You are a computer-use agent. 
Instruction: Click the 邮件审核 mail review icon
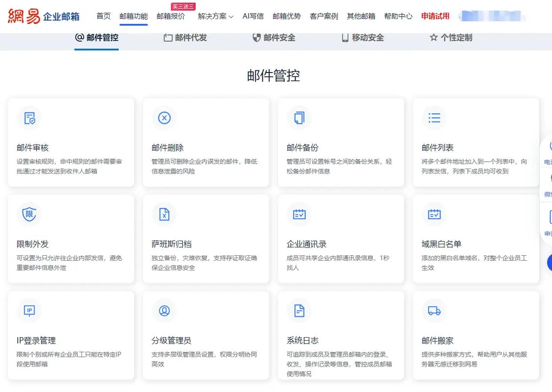[29, 118]
